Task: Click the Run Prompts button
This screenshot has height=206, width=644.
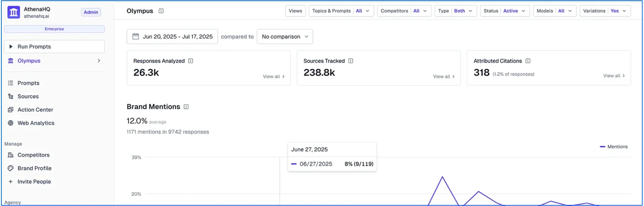Action: click(x=54, y=47)
